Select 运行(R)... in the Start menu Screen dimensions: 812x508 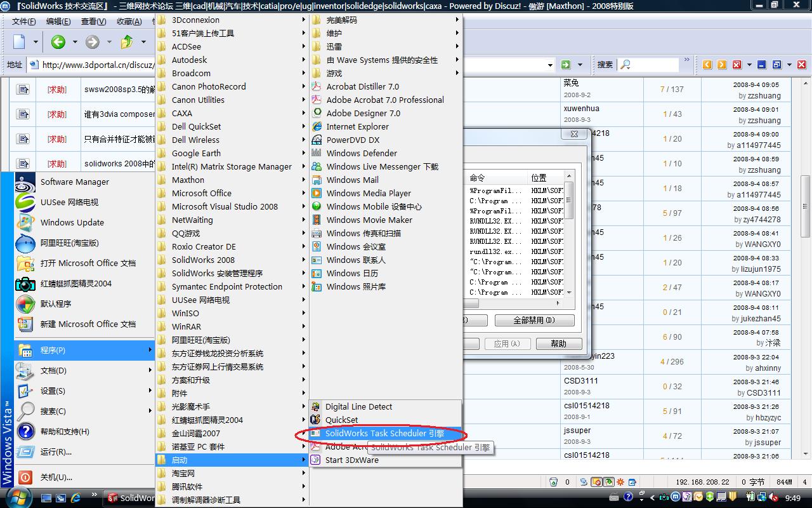click(x=84, y=451)
